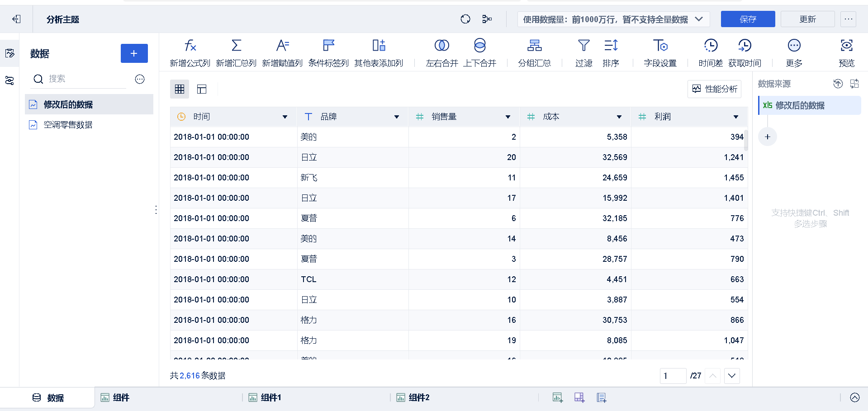Open the 品牌 column dropdown arrow
The image size is (868, 411).
[x=397, y=117]
